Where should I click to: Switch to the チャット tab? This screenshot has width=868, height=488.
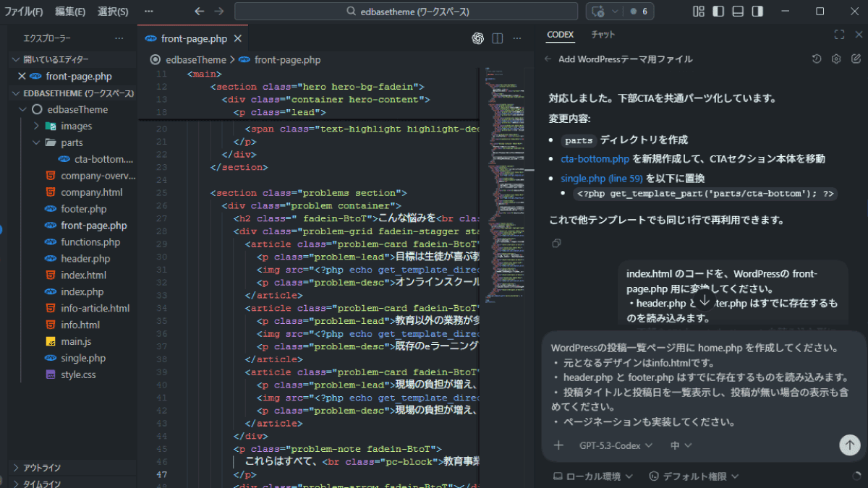click(603, 35)
